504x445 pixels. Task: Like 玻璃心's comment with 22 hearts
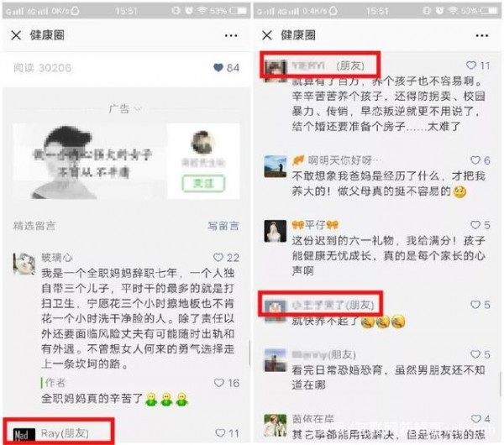click(x=218, y=258)
